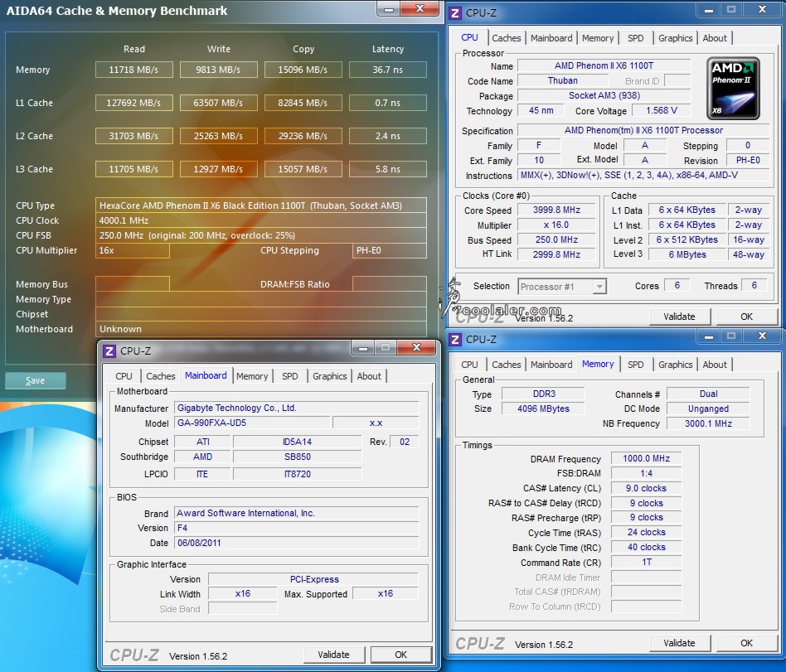Click the CAS# Latency value 9.0 clocks
This screenshot has height=672, width=786.
646,488
